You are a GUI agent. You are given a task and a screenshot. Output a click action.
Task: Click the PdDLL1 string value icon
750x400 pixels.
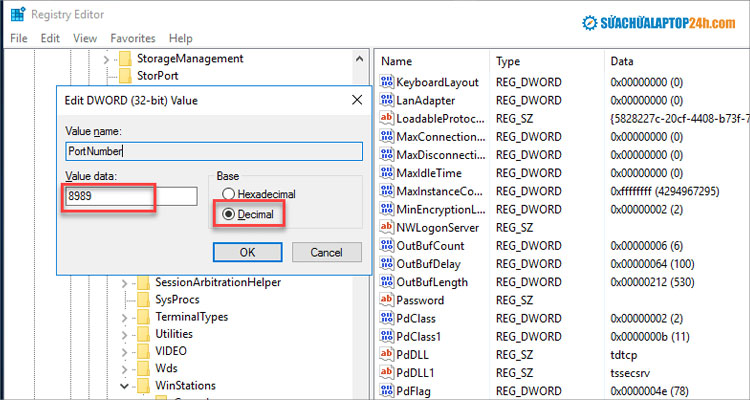(386, 373)
